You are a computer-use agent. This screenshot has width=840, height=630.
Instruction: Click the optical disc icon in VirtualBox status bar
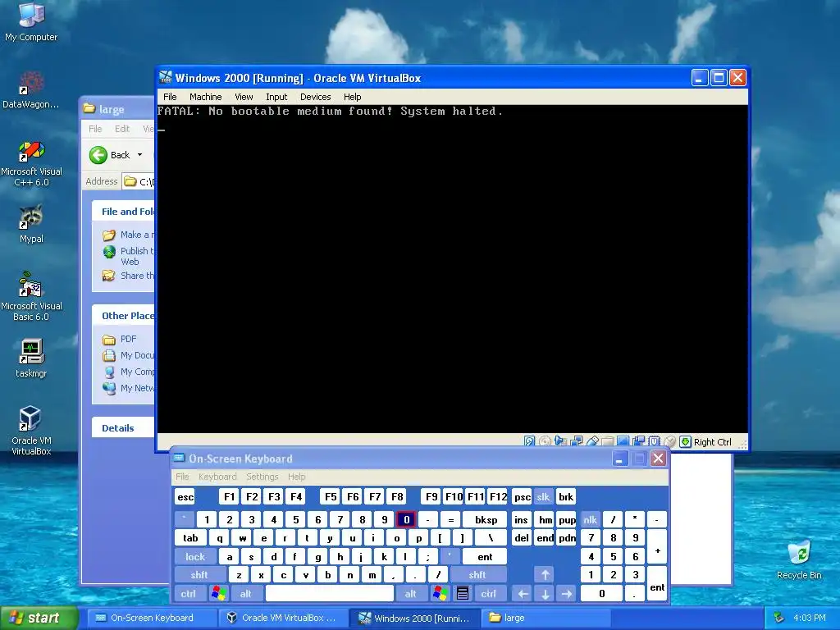pyautogui.click(x=545, y=441)
